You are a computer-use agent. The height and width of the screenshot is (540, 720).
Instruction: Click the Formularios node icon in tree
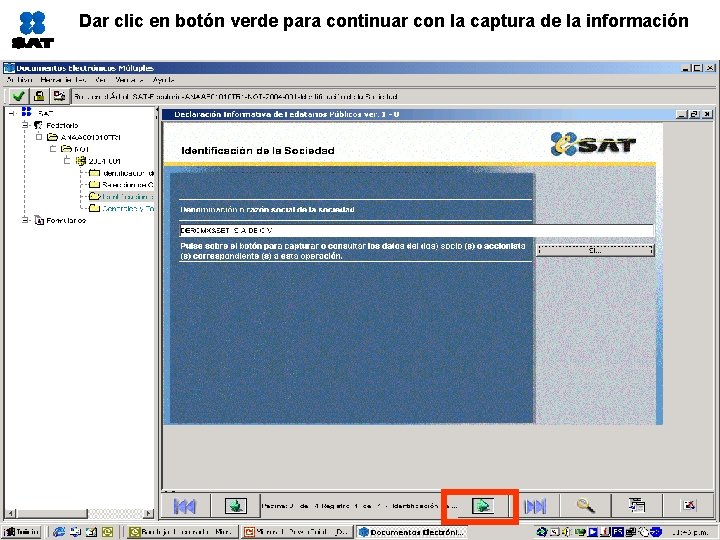coord(39,220)
